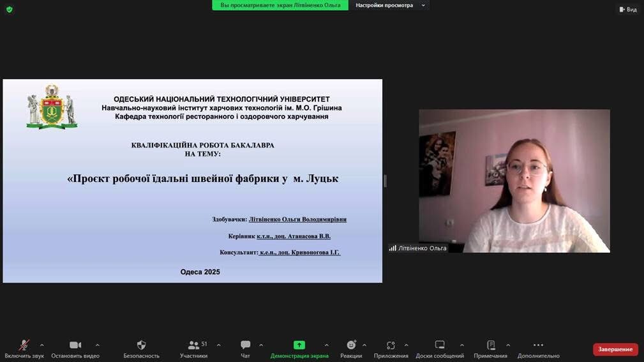Click underlined name Кривоногова І.Г.
Image resolution: width=644 pixels, height=362 pixels.
pos(316,252)
